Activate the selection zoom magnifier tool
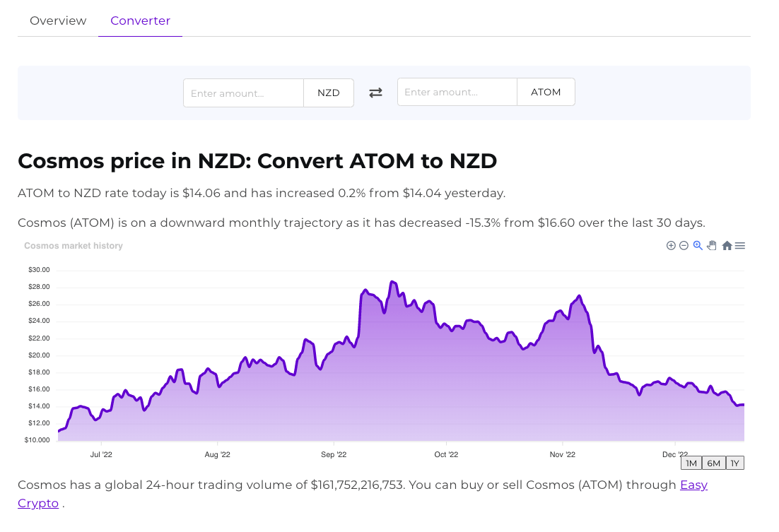This screenshot has height=532, width=779. tap(698, 245)
